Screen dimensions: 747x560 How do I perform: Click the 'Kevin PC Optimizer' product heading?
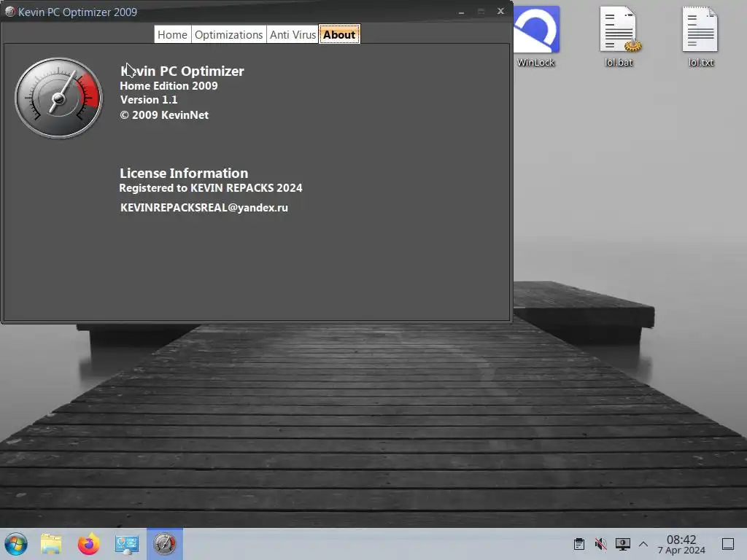(182, 71)
